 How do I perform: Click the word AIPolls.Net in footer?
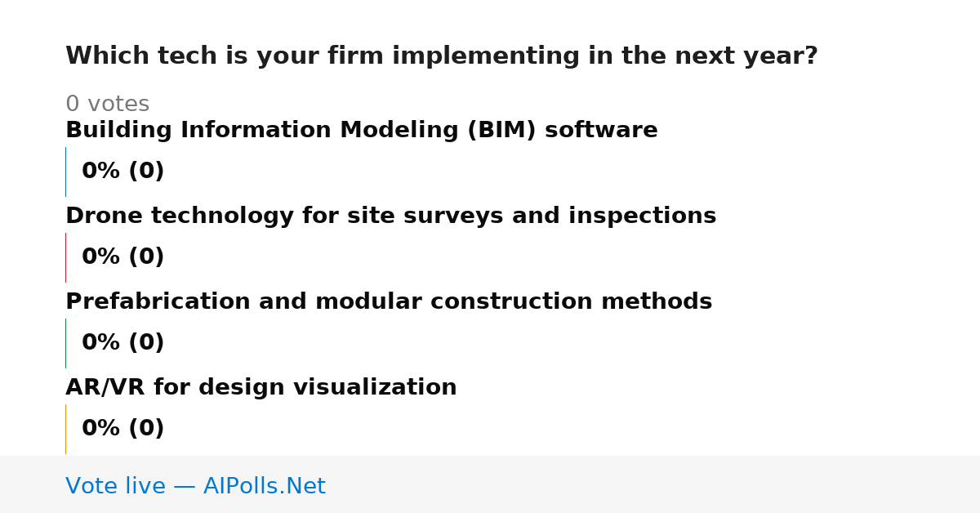[x=264, y=487]
